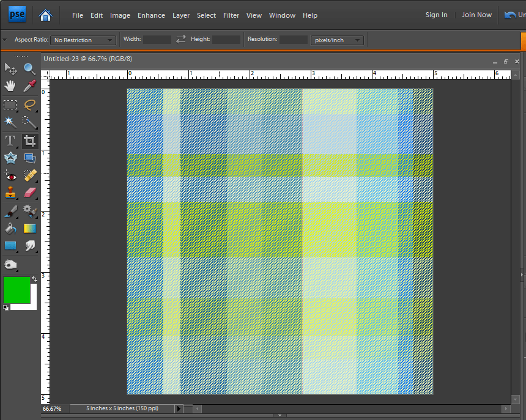Image resolution: width=526 pixels, height=420 pixels.
Task: Expand the document info arrow in status bar
Action: point(179,408)
